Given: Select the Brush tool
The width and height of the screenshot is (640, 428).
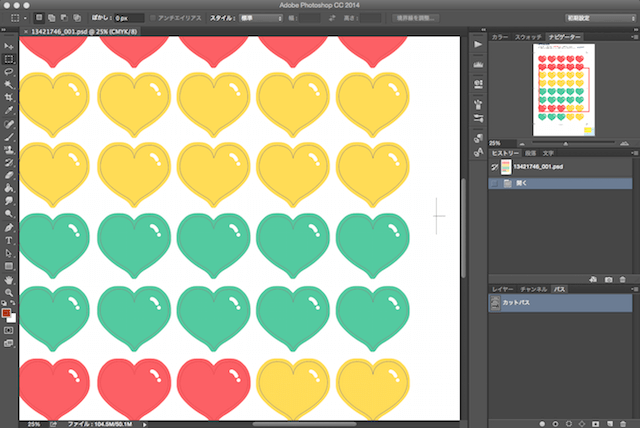Looking at the screenshot, I should [x=9, y=137].
